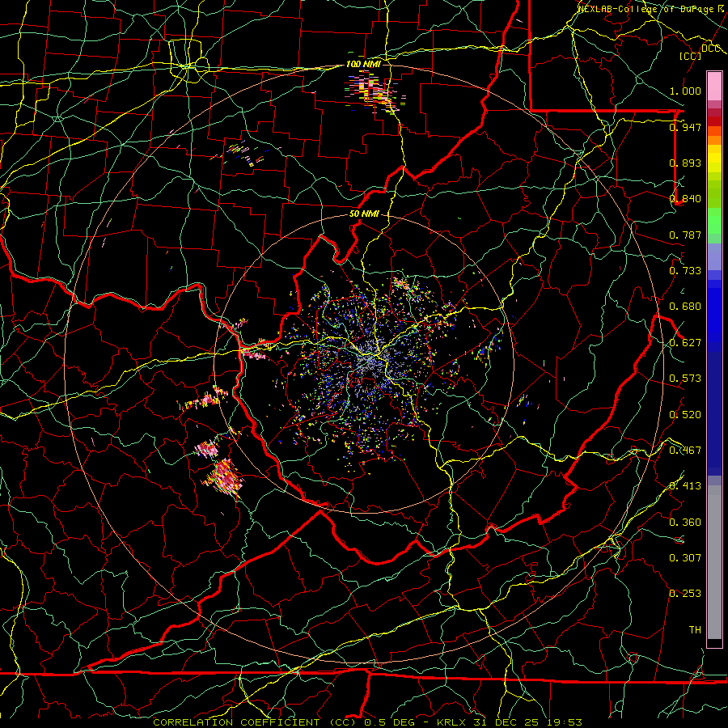Click the Correlation Coefficient caption at bottom

(367, 722)
